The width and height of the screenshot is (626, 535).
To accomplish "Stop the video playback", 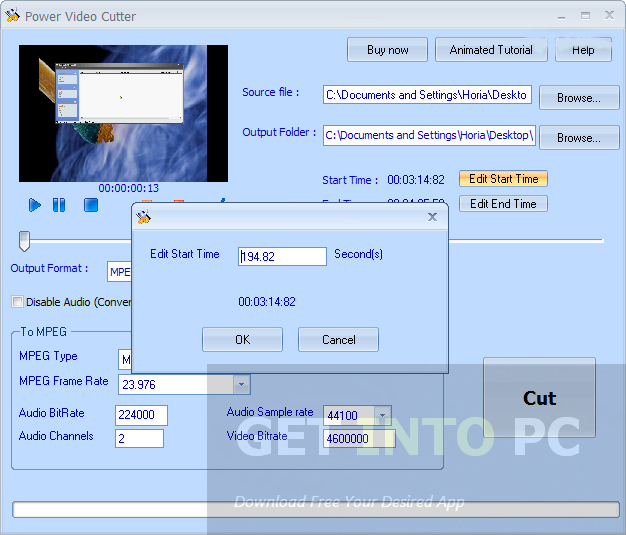I will click(x=91, y=205).
